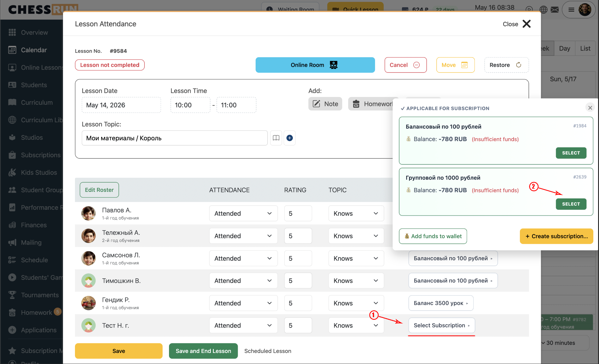This screenshot has height=364, width=599.
Task: Open Kids Studios sidebar icon
Action: pyautogui.click(x=12, y=173)
